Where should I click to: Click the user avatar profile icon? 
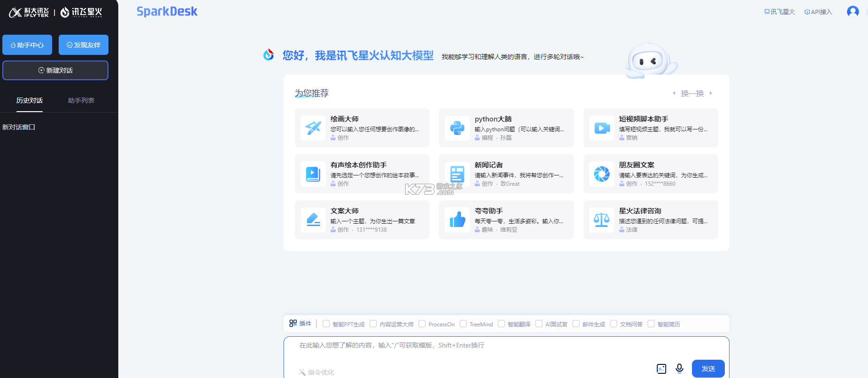(x=853, y=11)
